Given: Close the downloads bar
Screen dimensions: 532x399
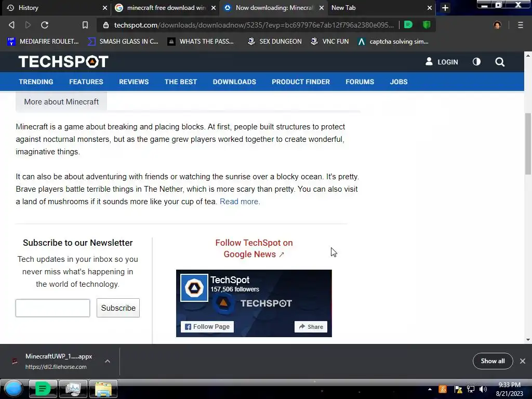Looking at the screenshot, I should click(523, 361).
